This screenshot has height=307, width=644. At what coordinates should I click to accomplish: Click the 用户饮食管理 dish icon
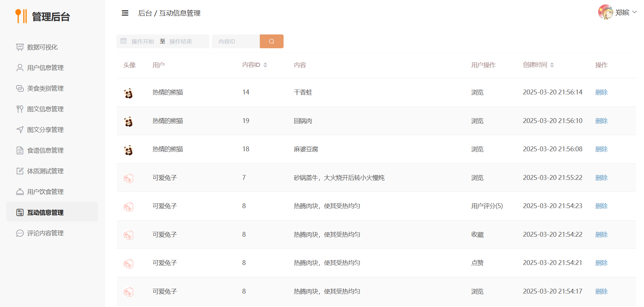(x=20, y=192)
